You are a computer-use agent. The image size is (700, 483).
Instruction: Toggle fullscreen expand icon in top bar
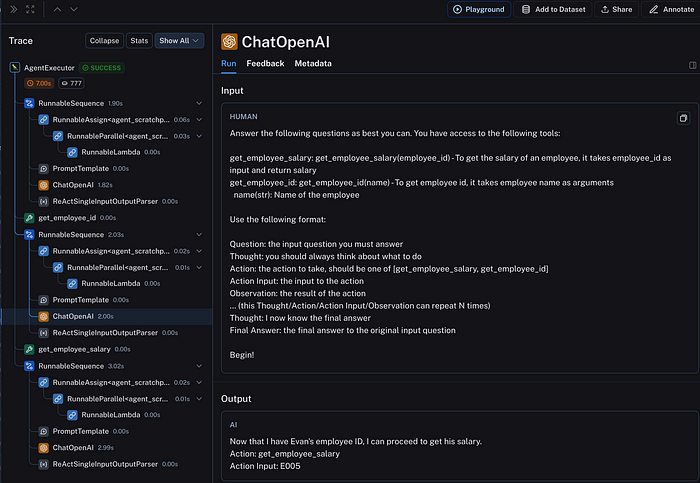[30, 9]
